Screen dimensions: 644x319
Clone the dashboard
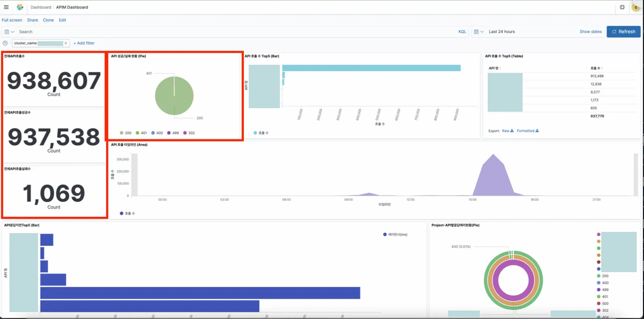click(48, 20)
